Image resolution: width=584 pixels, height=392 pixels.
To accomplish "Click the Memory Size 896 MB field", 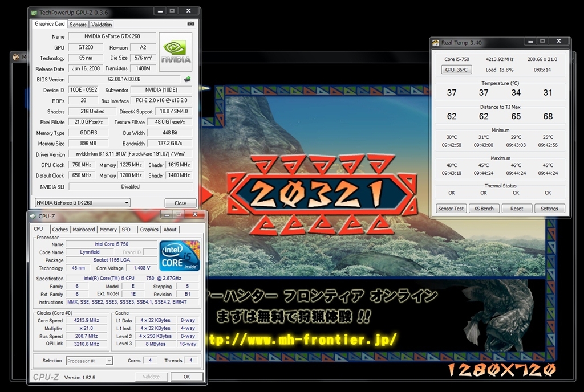I will pyautogui.click(x=88, y=143).
